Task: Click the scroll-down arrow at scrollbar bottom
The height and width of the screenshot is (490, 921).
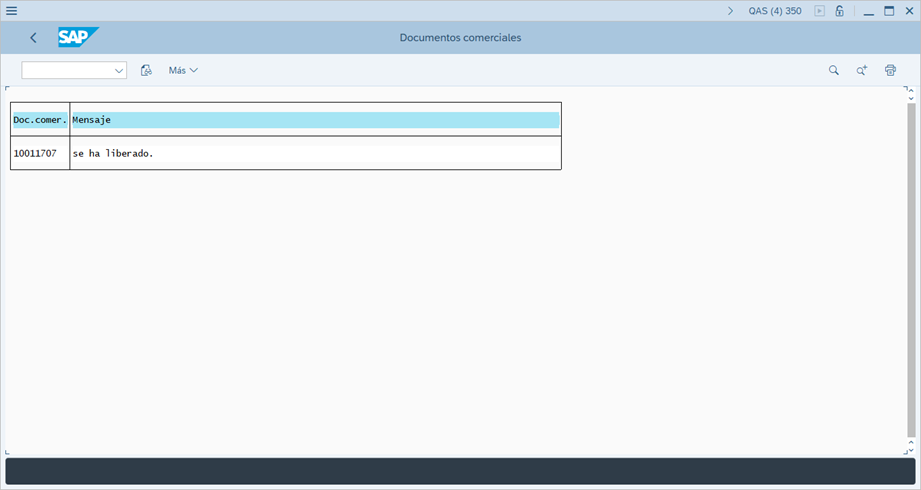Action: pos(910,441)
